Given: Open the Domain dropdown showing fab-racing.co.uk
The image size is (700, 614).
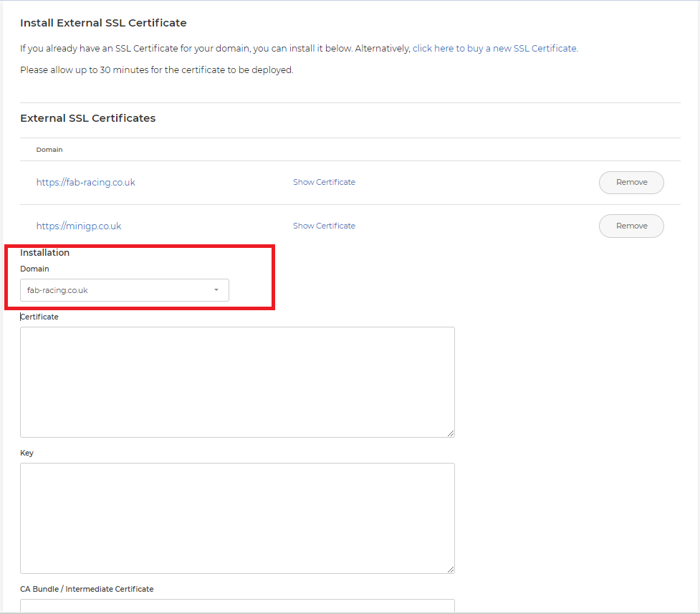Looking at the screenshot, I should [125, 290].
